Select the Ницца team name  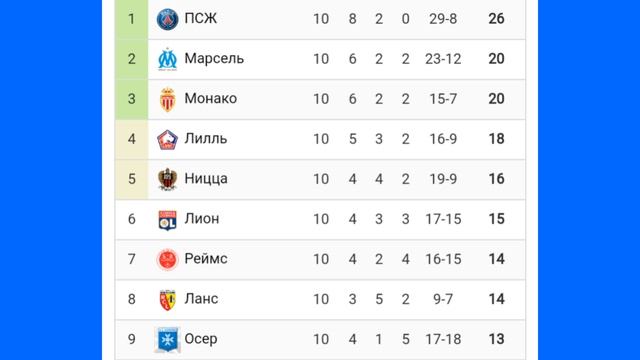click(206, 179)
